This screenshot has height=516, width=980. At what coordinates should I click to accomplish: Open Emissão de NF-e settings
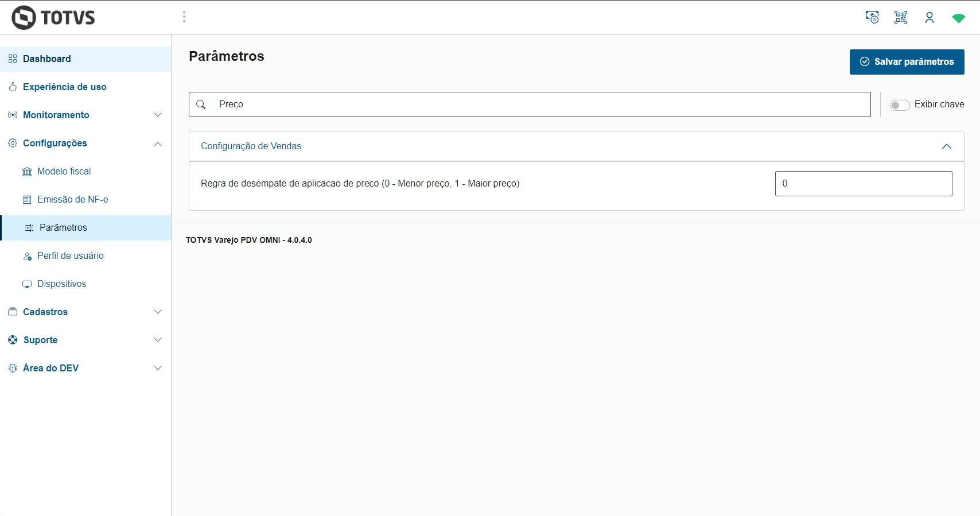[85, 199]
